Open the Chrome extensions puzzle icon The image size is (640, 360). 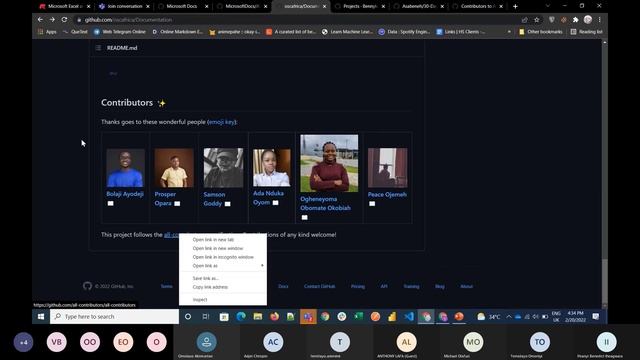[576, 20]
